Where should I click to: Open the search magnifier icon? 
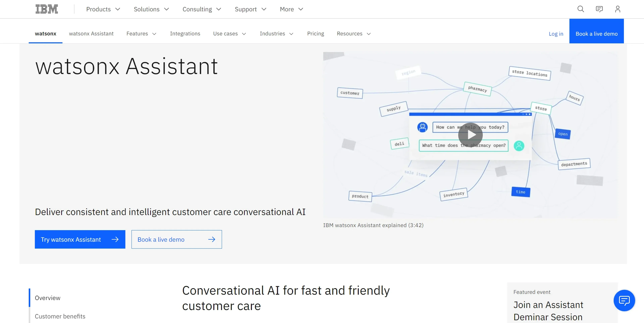[580, 9]
